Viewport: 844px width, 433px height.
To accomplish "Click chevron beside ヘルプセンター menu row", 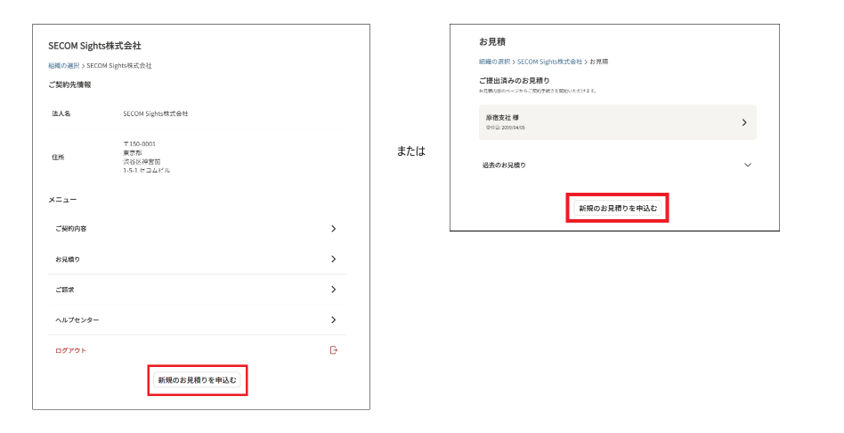I will click(333, 320).
